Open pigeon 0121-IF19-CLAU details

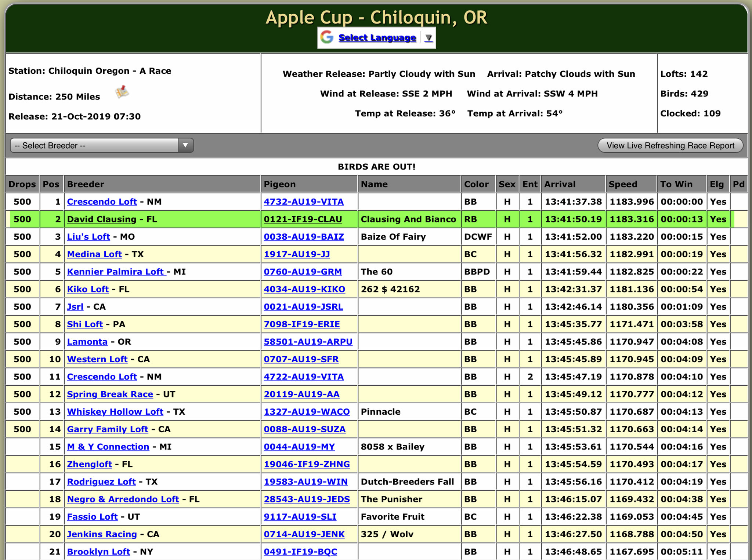tap(303, 219)
